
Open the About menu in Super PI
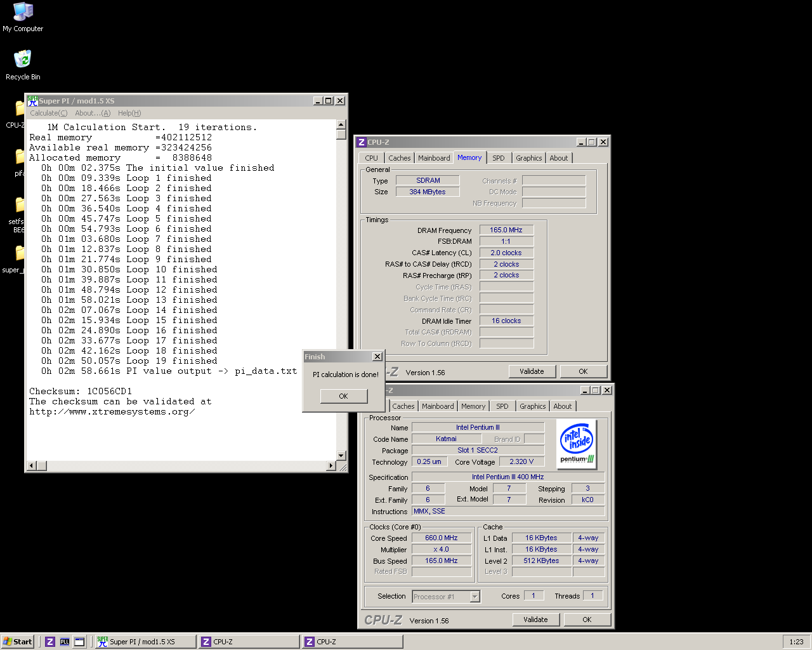[x=93, y=113]
